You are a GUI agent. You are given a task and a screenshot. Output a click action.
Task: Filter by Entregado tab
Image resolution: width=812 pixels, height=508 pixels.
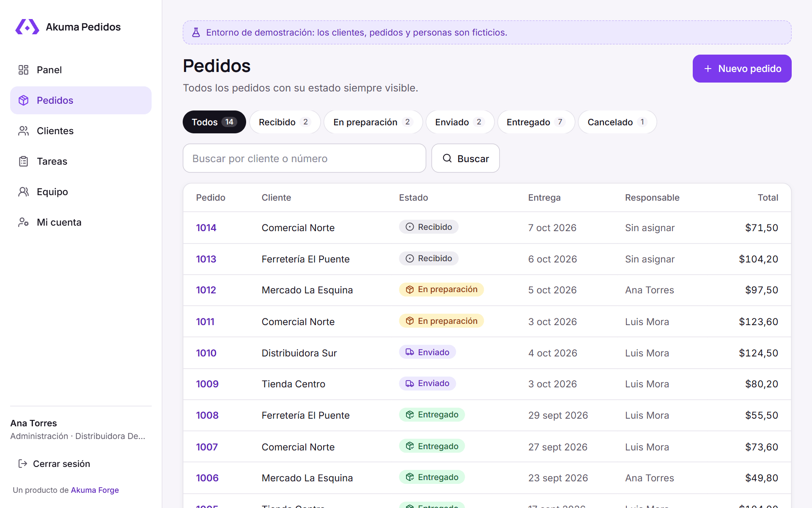(536, 122)
